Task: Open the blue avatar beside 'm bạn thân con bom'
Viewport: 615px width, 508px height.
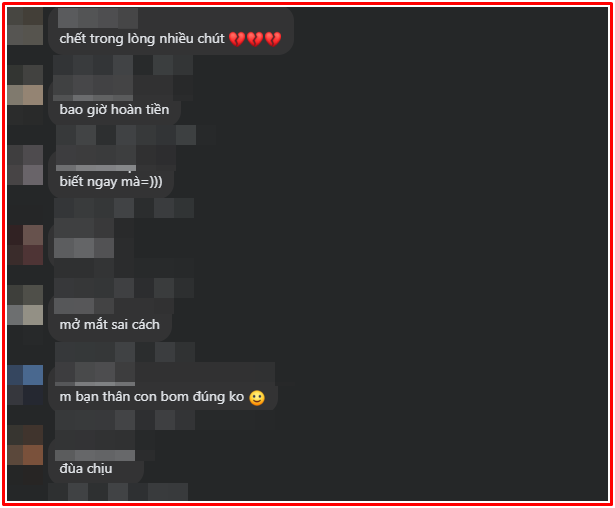Action: coord(25,385)
